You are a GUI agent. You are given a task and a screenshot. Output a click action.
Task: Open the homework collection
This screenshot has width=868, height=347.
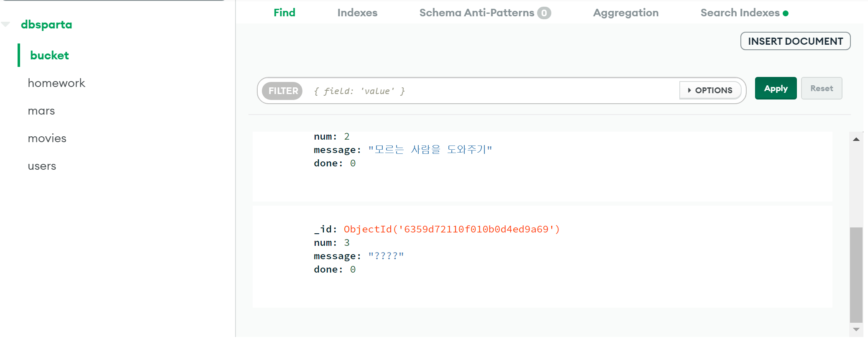pyautogui.click(x=56, y=83)
